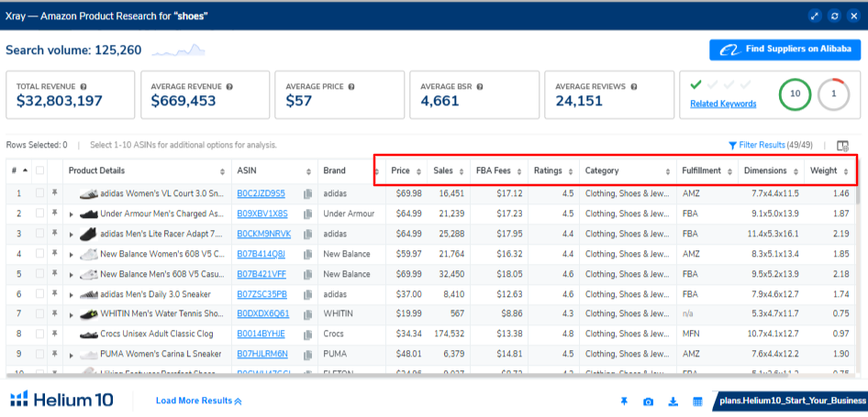Select checkbox for row 1 adidas VL Court
The image size is (868, 417).
(39, 193)
